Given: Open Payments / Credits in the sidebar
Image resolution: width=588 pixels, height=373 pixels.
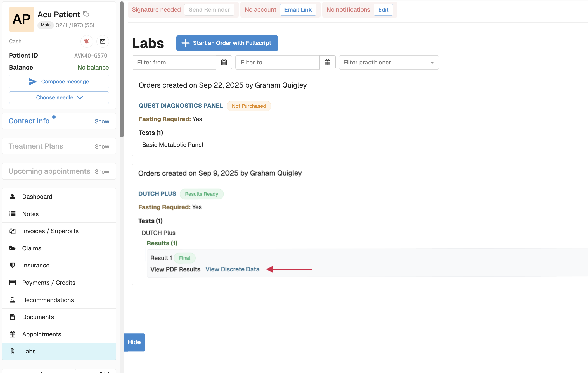Looking at the screenshot, I should [x=49, y=283].
